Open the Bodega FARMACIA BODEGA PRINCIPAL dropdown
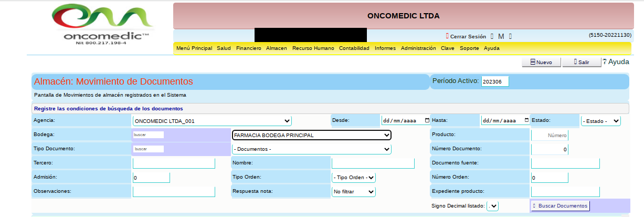 [x=312, y=135]
